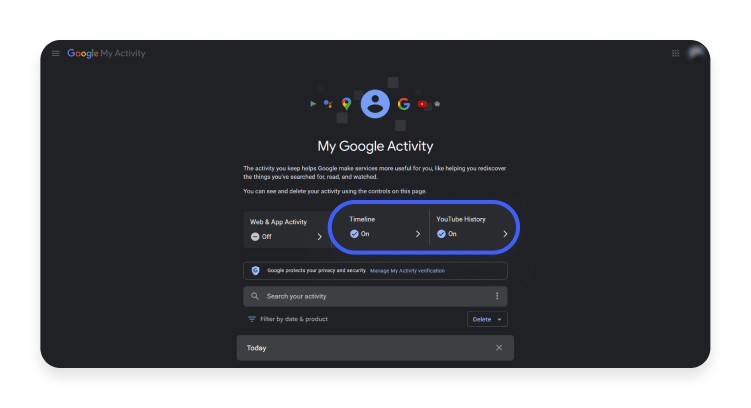Click the Google Play icon
Screen dimensions: 751x408
tap(313, 103)
